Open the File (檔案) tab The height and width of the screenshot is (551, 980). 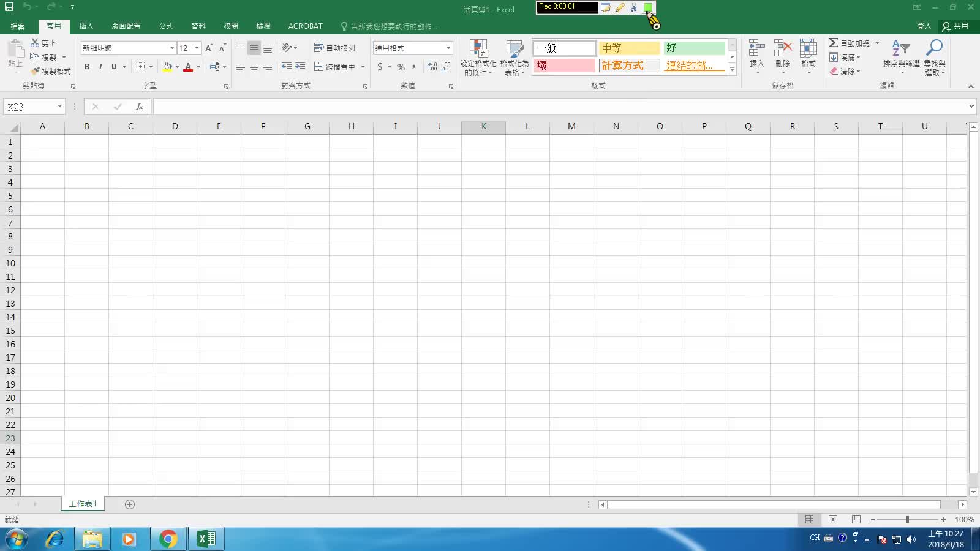[x=18, y=26]
